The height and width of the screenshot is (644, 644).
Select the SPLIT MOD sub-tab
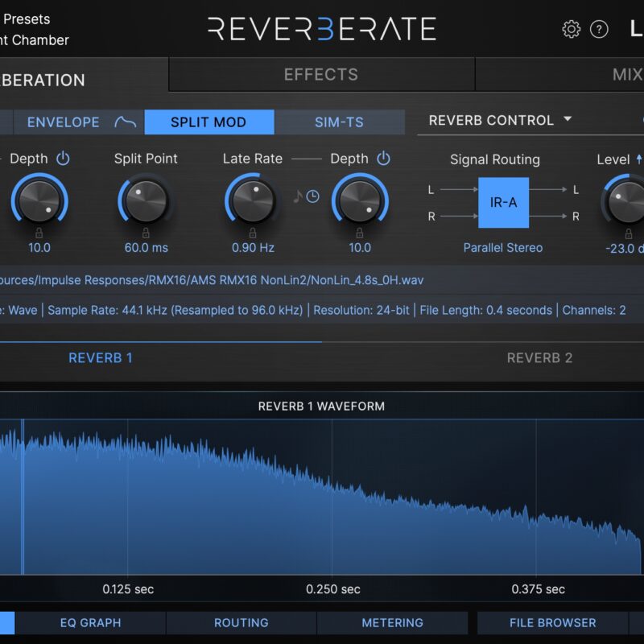click(209, 122)
